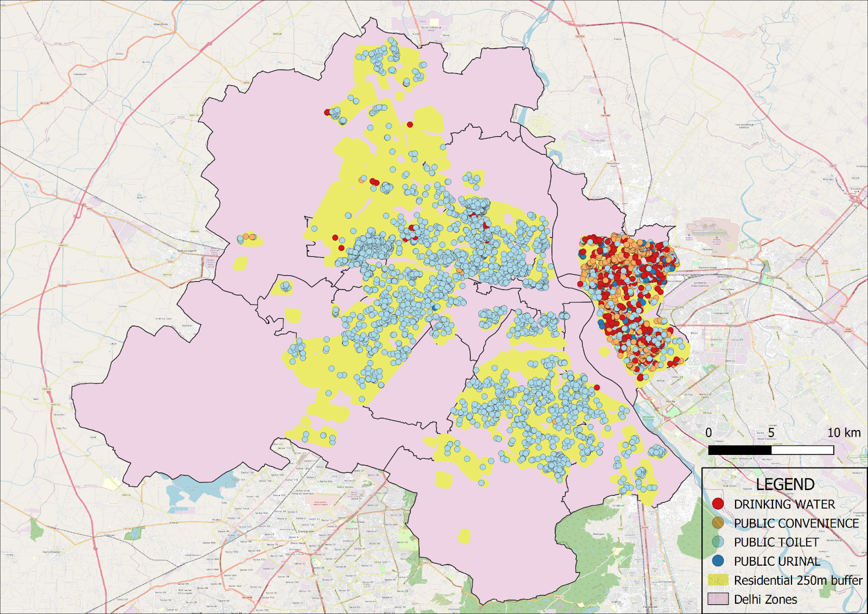This screenshot has width=868, height=614.
Task: Click the Public Urinal legend symbol
Action: click(718, 561)
